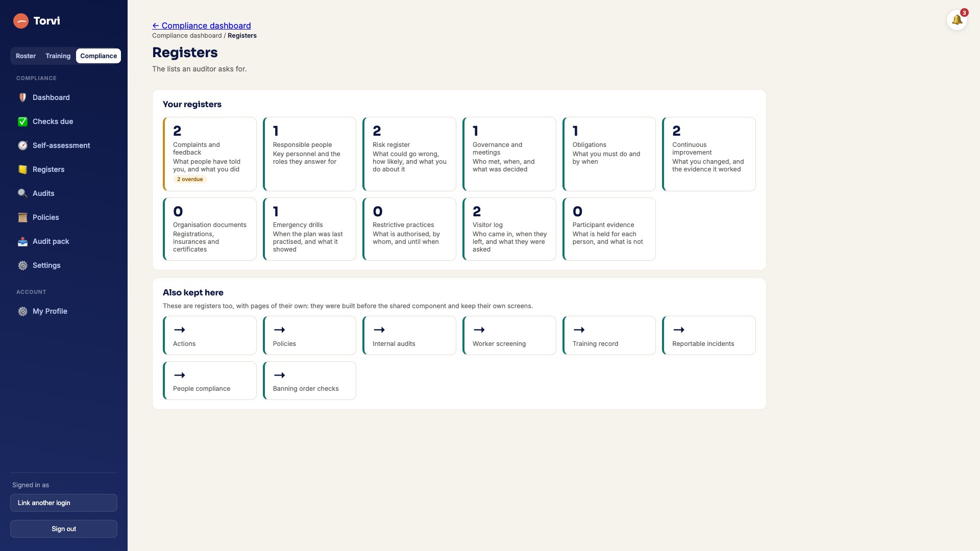Click the Settings gear icon
This screenshot has width=980, height=551.
(22, 265)
